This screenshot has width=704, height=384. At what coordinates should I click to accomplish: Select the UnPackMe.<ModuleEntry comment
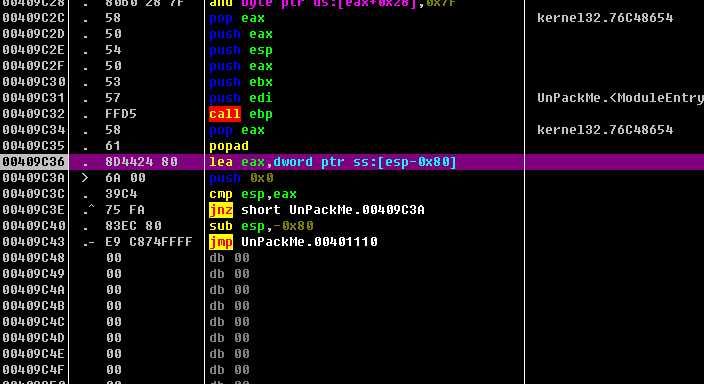tap(620, 98)
